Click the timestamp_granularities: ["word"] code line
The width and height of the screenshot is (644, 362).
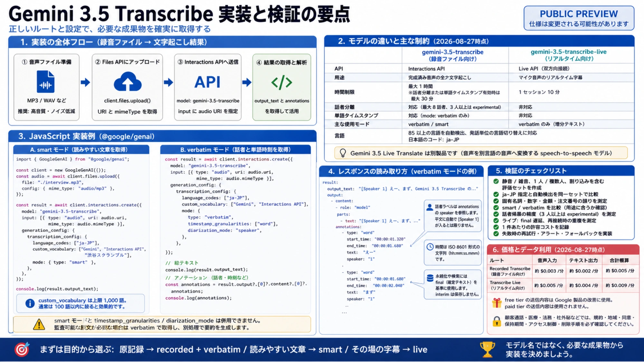coord(233,224)
